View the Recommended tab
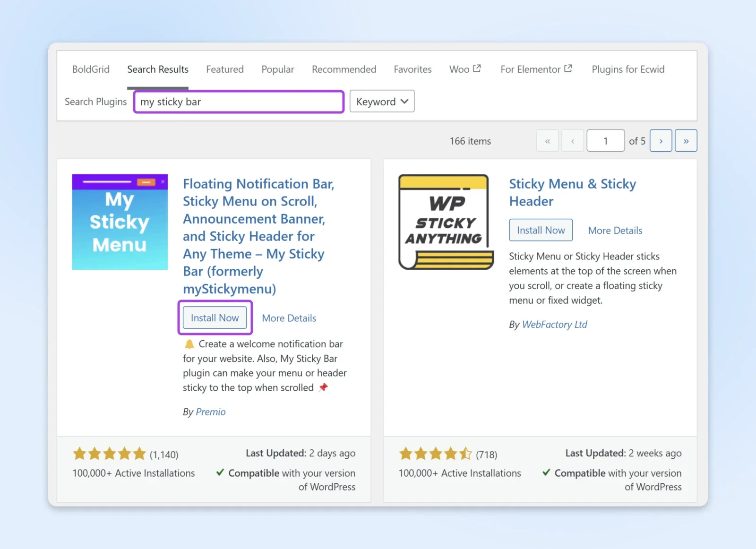 click(x=344, y=69)
